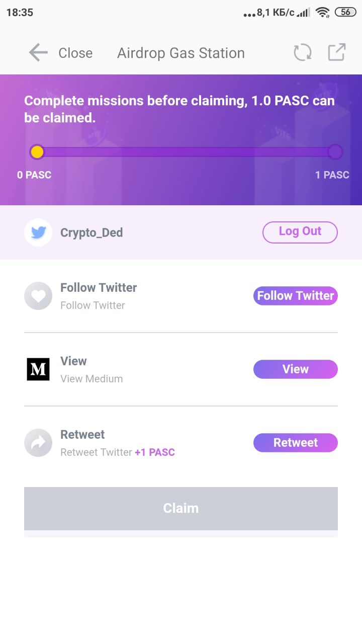The image size is (362, 644).
Task: Tap the retweet arrow mission icon
Action: click(x=38, y=443)
